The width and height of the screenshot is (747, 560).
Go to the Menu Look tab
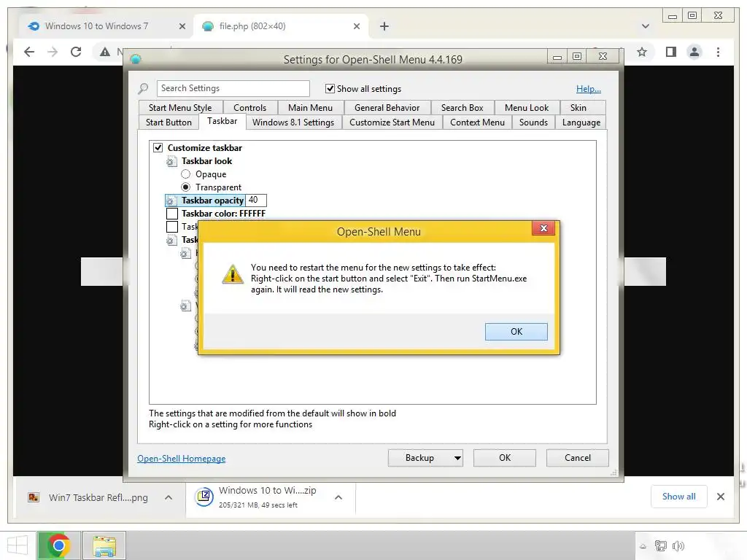coord(527,108)
